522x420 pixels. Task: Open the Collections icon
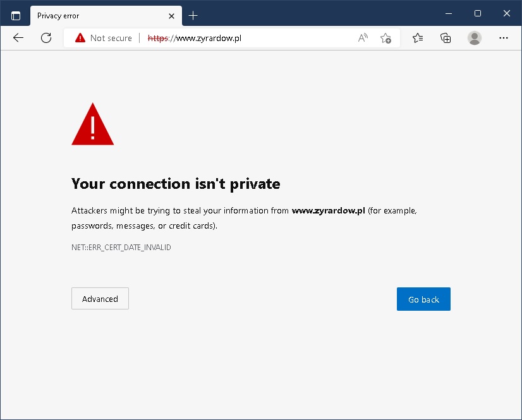tap(446, 38)
